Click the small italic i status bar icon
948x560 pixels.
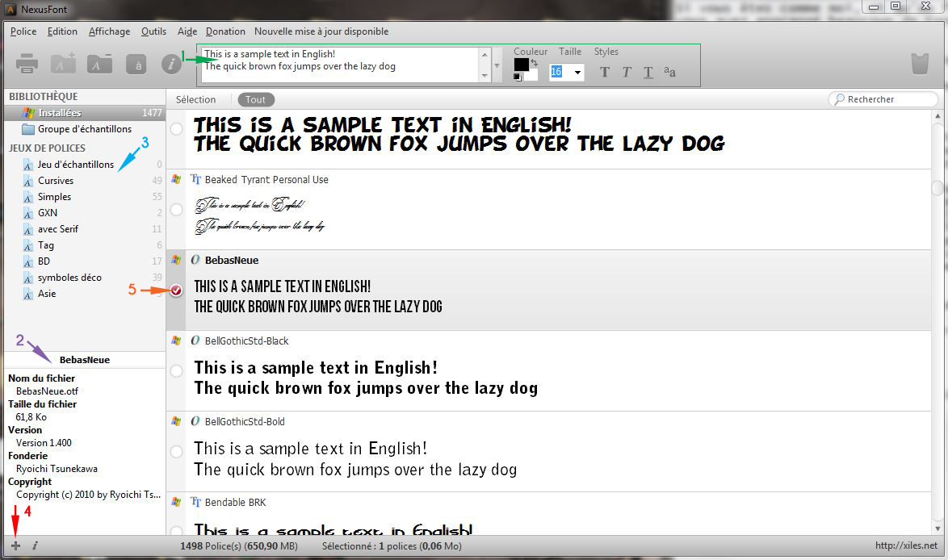tap(35, 545)
